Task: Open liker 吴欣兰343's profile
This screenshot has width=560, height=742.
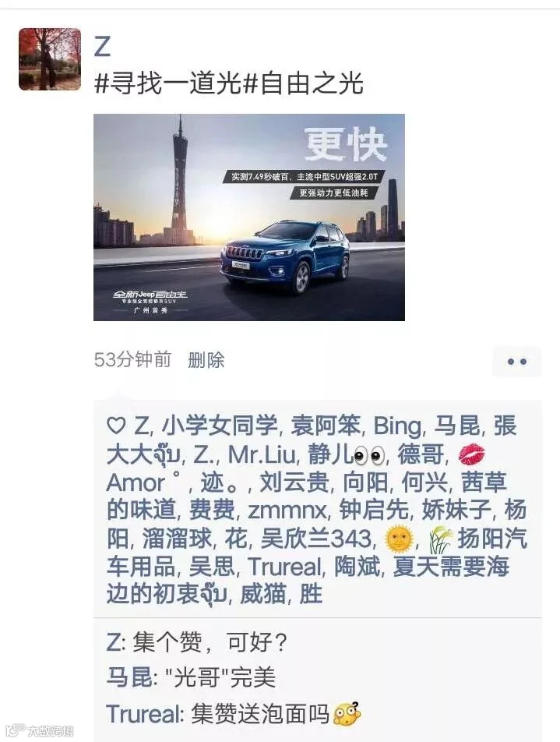Action: click(x=317, y=539)
